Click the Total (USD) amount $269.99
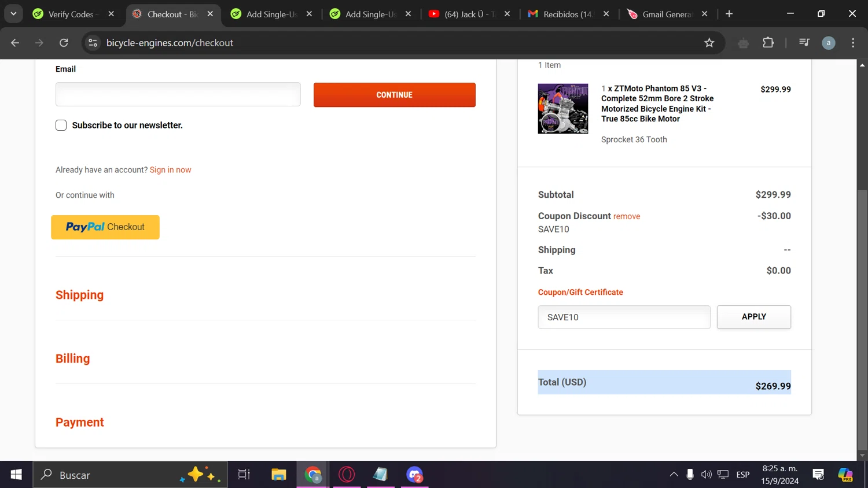 (x=773, y=386)
